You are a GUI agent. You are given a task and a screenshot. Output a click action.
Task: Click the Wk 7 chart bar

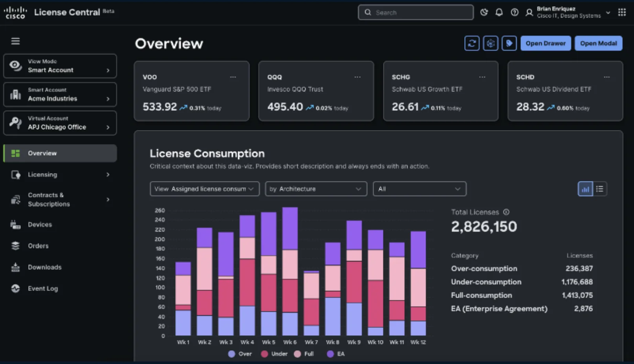point(312,303)
